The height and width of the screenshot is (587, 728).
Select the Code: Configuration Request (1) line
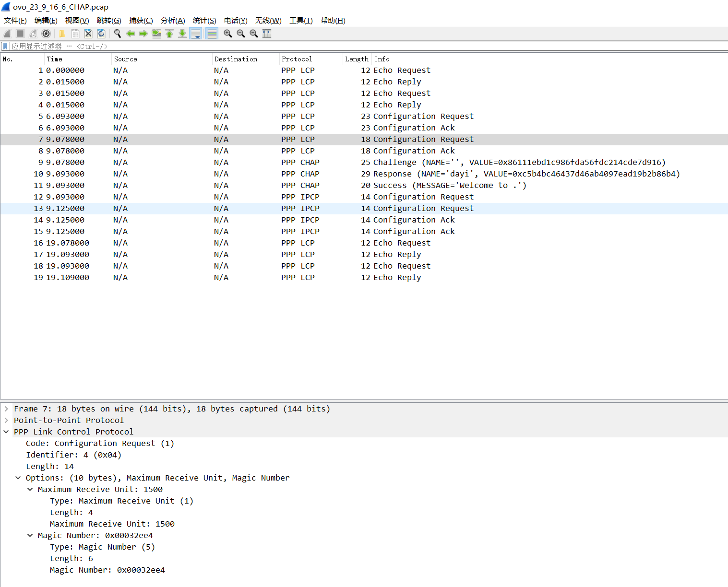coord(100,443)
